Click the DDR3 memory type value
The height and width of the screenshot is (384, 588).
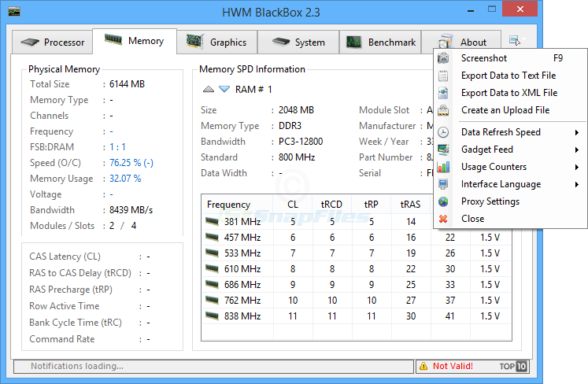pos(290,126)
